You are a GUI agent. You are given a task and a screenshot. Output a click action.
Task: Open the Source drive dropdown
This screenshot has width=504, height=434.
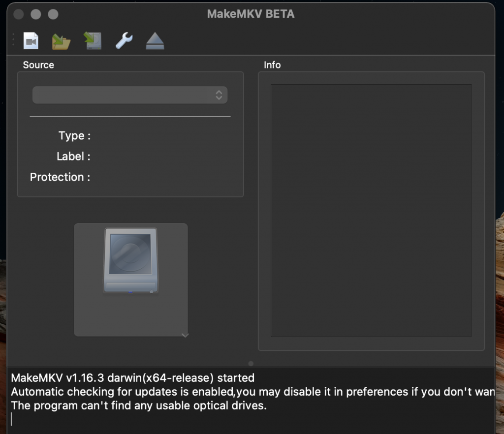click(130, 95)
